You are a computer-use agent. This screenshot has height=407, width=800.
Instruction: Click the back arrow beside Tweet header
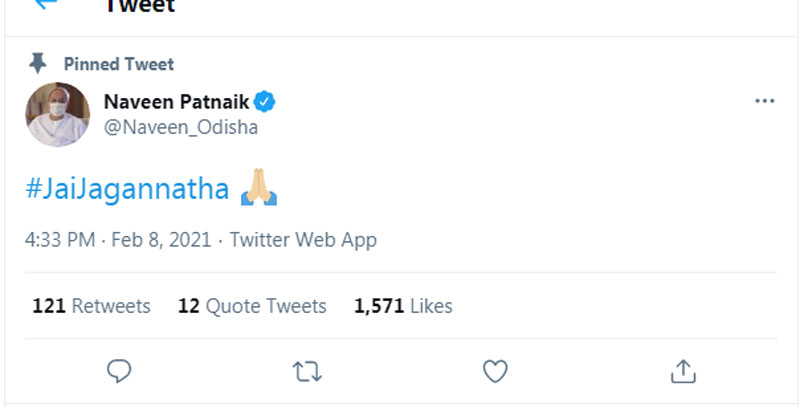pos(45,5)
